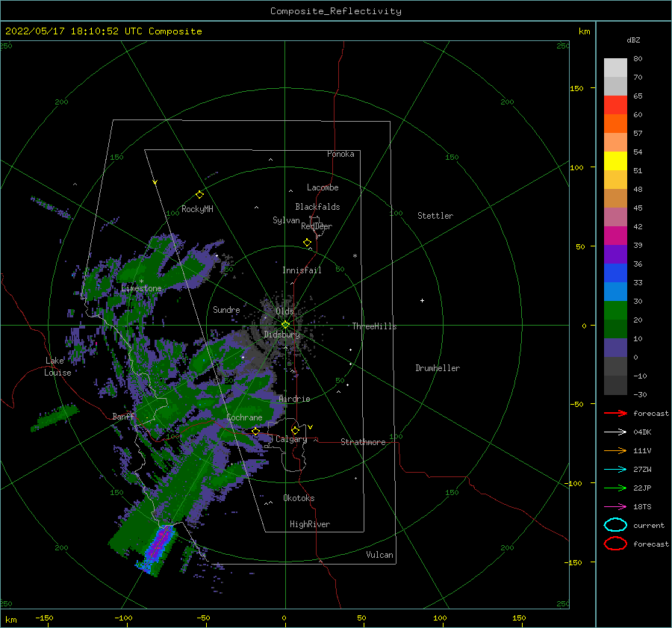Click the Okotoks label
Image resolution: width=672 pixels, height=628 pixels.
coord(299,498)
